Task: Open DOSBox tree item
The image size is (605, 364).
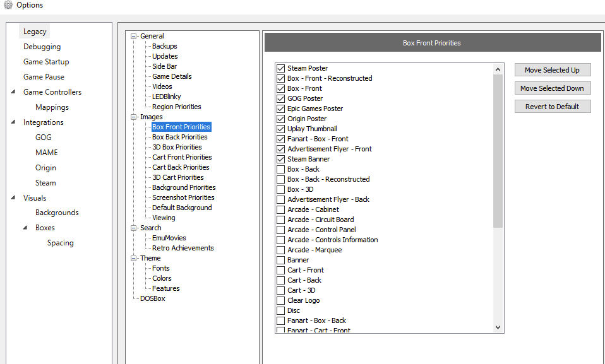Action: click(152, 298)
